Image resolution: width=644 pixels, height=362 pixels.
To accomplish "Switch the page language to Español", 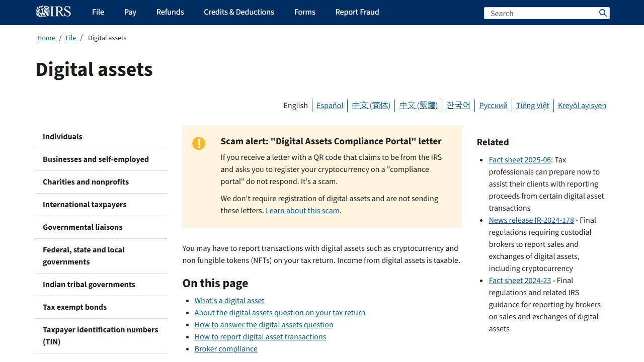I will pos(330,105).
